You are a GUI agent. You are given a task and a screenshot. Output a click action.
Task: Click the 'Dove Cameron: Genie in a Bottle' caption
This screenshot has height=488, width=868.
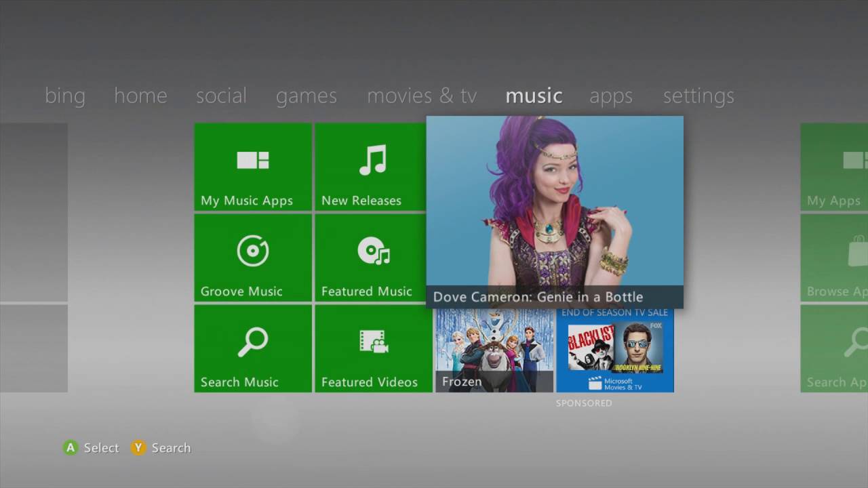(x=538, y=297)
